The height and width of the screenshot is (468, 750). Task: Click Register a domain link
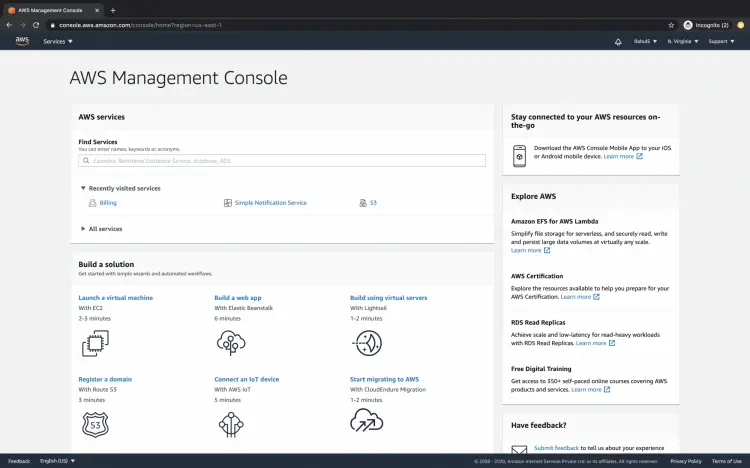click(x=105, y=379)
